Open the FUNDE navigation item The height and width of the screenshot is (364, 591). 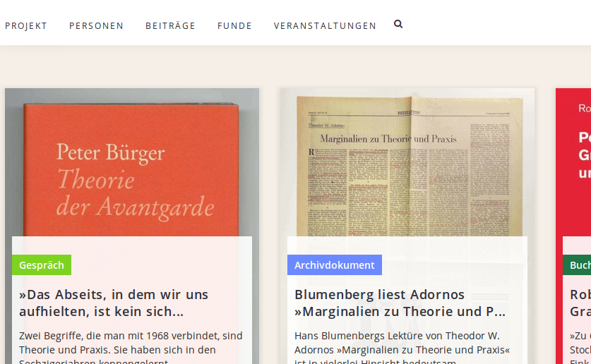235,26
